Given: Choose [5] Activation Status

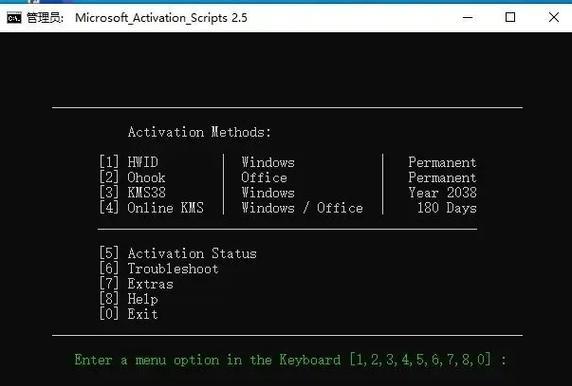Looking at the screenshot, I should click(178, 253).
